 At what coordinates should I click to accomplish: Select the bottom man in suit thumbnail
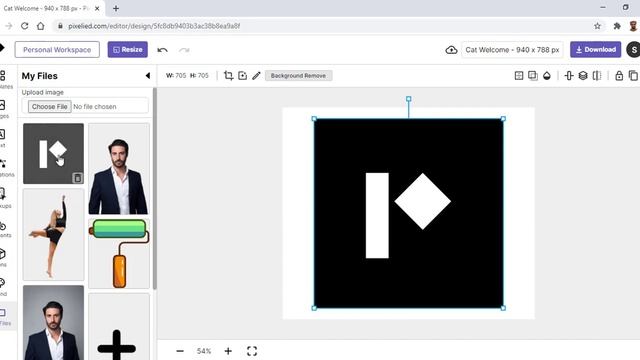tap(53, 322)
